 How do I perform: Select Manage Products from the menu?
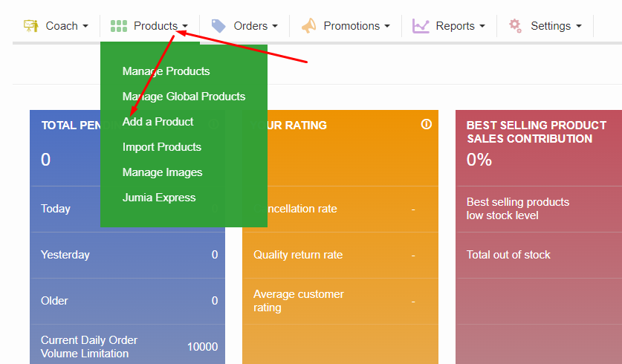click(x=166, y=71)
